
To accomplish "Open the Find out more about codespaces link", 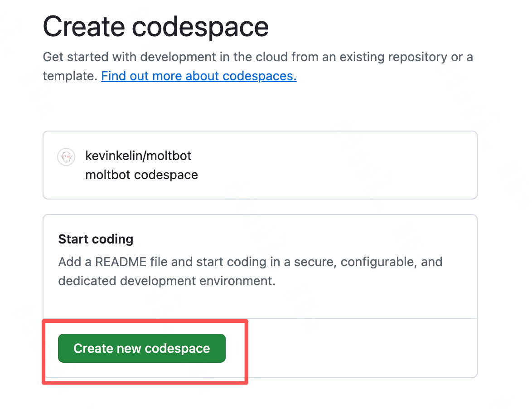I will [198, 76].
